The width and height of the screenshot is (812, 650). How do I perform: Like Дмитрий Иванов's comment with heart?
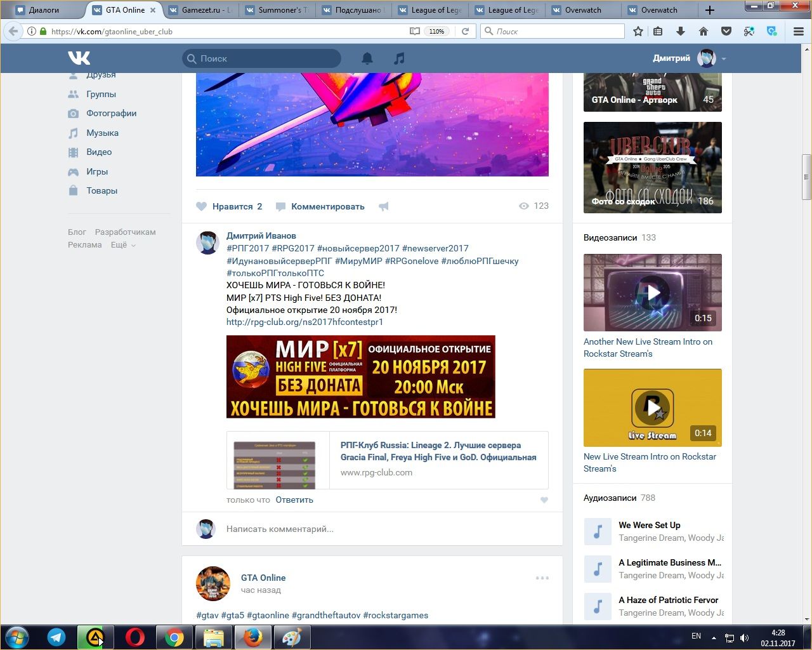(x=544, y=500)
